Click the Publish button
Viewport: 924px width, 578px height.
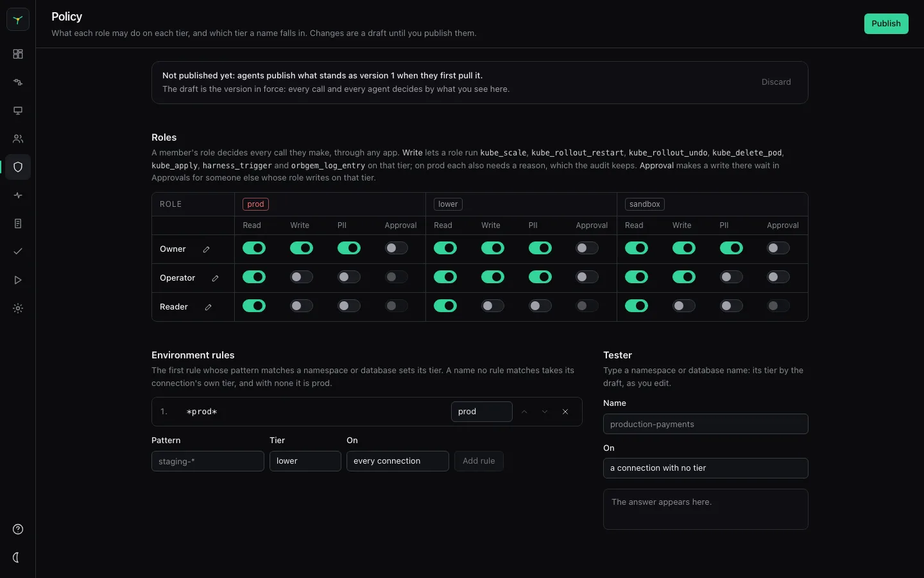pyautogui.click(x=886, y=24)
